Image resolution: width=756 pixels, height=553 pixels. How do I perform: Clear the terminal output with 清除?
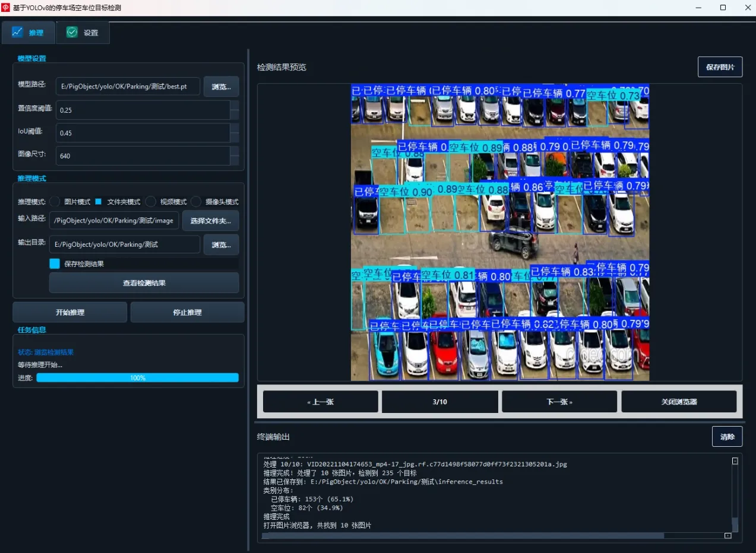click(727, 437)
